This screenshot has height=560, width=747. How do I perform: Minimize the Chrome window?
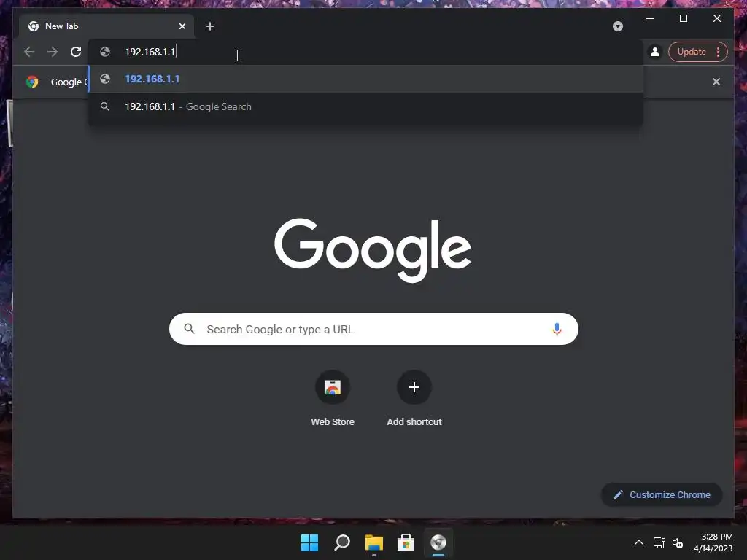[x=650, y=18]
